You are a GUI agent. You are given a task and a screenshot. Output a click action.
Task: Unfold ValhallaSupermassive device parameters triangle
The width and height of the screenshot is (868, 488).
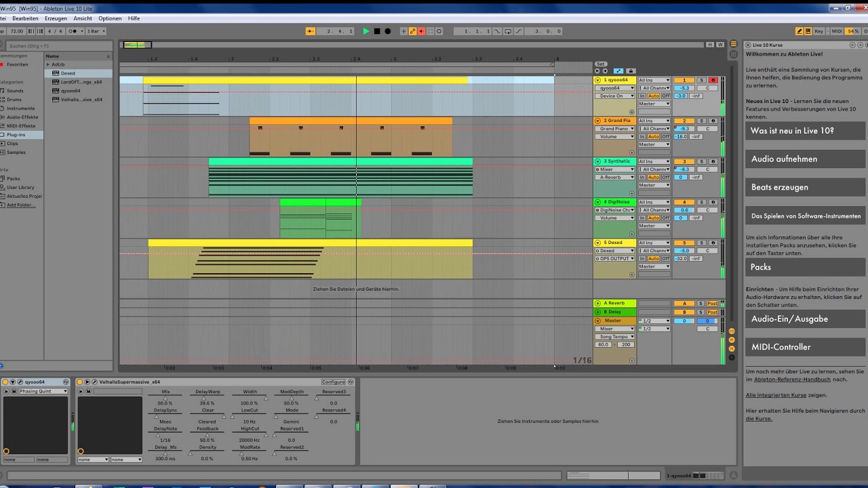(x=87, y=382)
